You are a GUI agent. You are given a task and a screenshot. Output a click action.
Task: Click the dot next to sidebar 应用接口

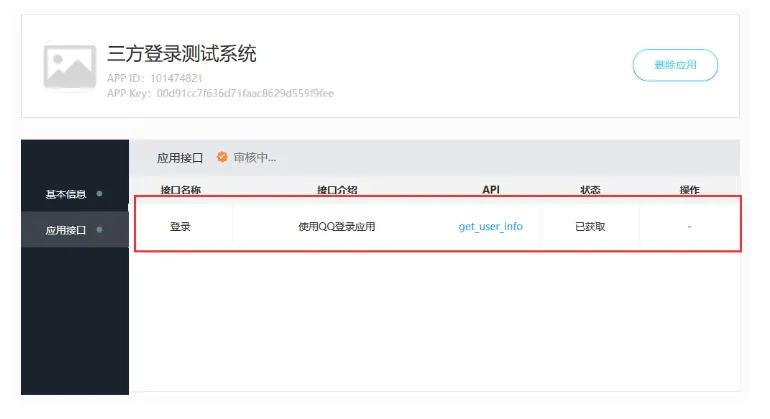(100, 229)
